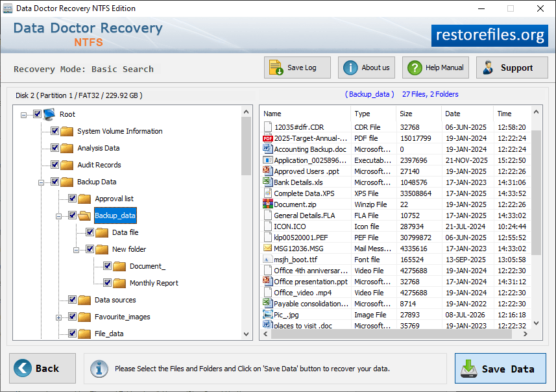Click executable icon of Application_0025896
Viewport: 556px width, 392px height.
(268, 160)
